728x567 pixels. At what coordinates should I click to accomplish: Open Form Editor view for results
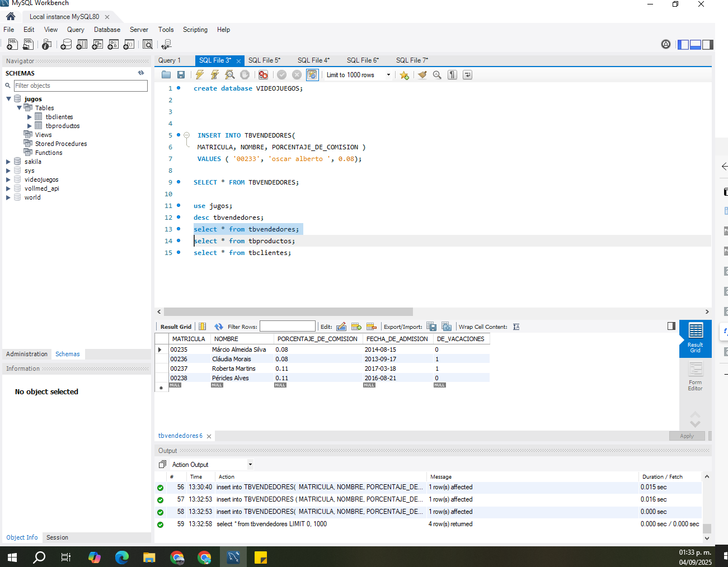point(695,376)
